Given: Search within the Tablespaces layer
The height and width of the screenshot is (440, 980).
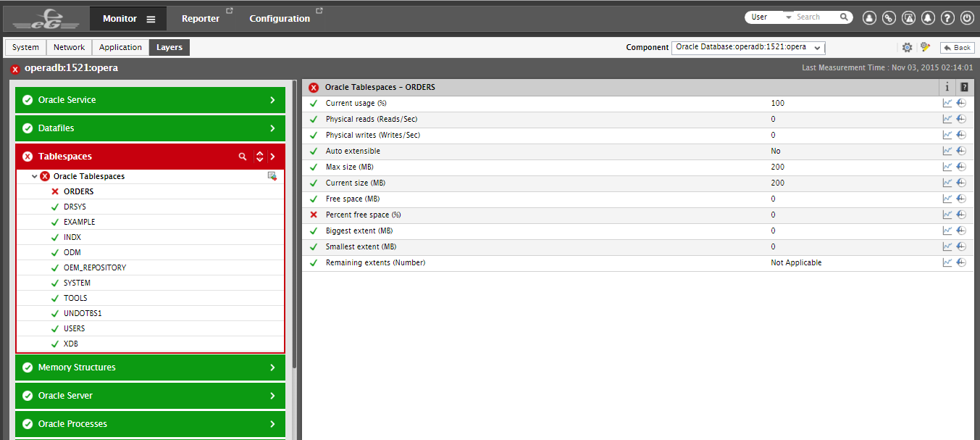Looking at the screenshot, I should pos(243,157).
